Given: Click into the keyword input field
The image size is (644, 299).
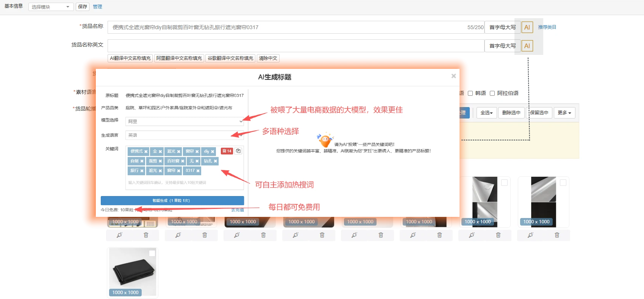Looking at the screenshot, I should [x=184, y=183].
